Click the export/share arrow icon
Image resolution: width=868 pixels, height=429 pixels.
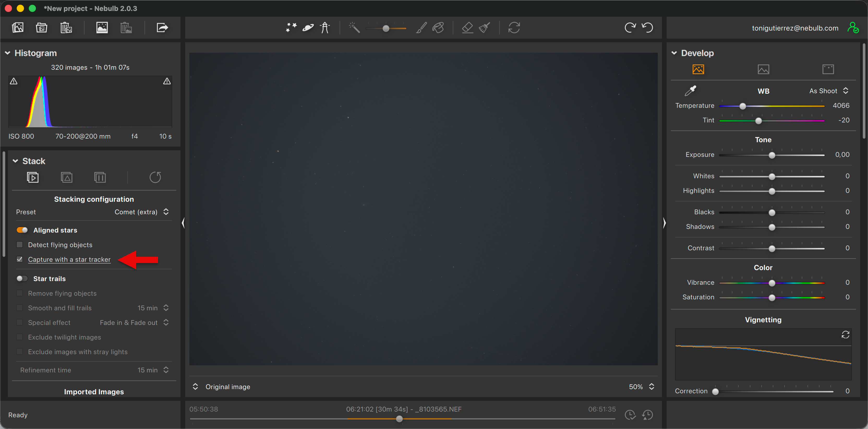(162, 28)
